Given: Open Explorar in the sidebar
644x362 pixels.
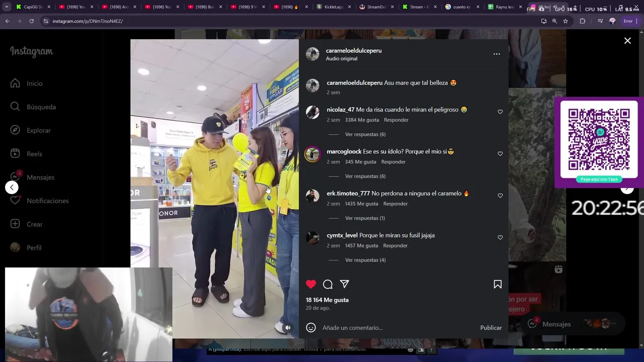Looking at the screenshot, I should tap(31, 130).
